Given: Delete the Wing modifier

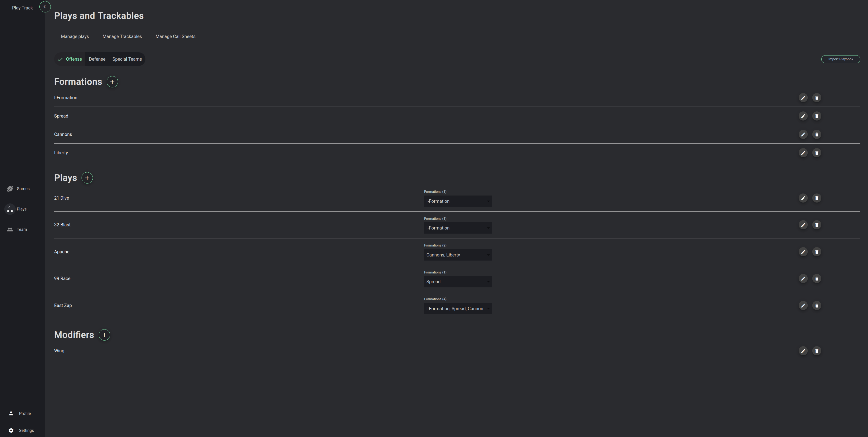Looking at the screenshot, I should tap(816, 351).
